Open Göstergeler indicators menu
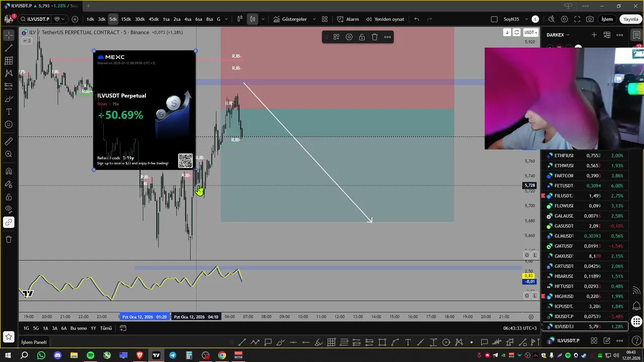Viewport: 644px width, 362px height. [290, 19]
